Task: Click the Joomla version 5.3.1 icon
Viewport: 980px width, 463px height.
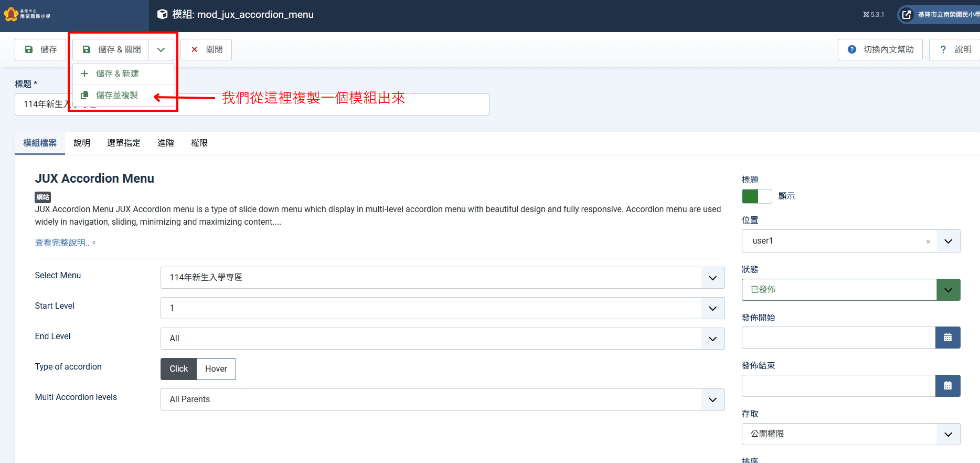Action: [866, 15]
